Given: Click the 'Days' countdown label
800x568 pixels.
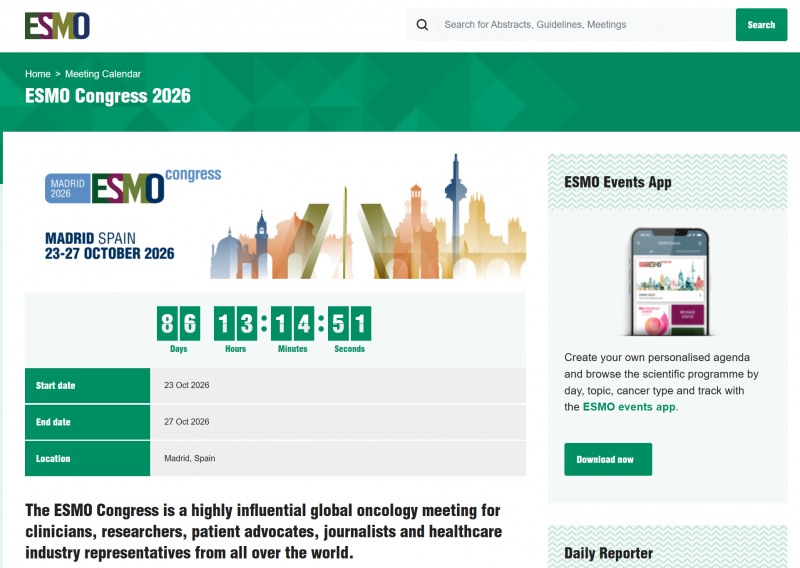Looking at the screenshot, I should (x=179, y=349).
